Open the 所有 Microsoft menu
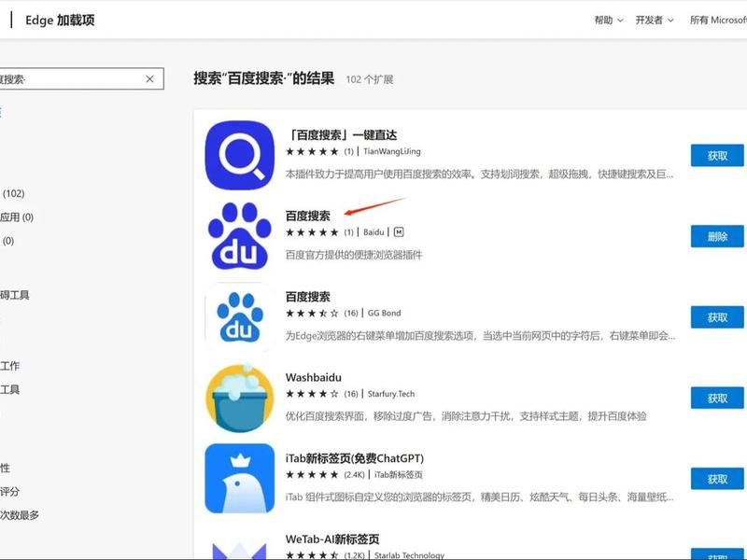This screenshot has width=747, height=560. 718,20
